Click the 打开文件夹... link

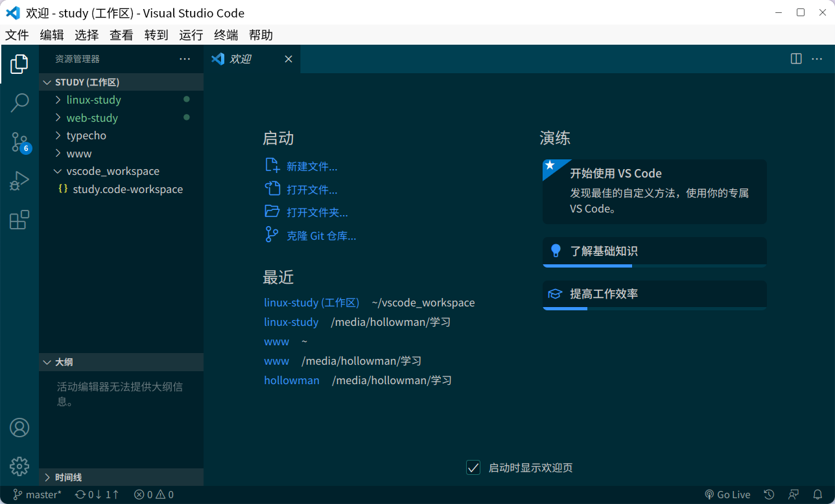317,212
